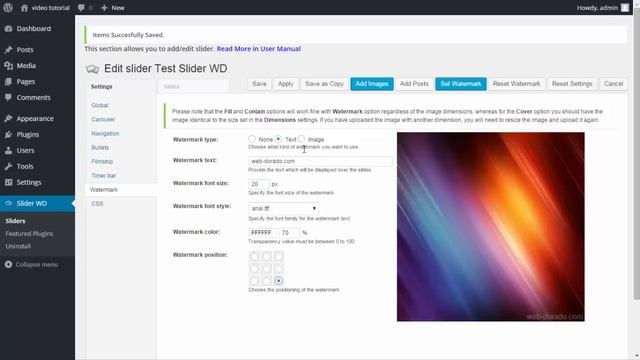Click the Reset Watermark button
Image resolution: width=640 pixels, height=360 pixels.
pyautogui.click(x=516, y=84)
